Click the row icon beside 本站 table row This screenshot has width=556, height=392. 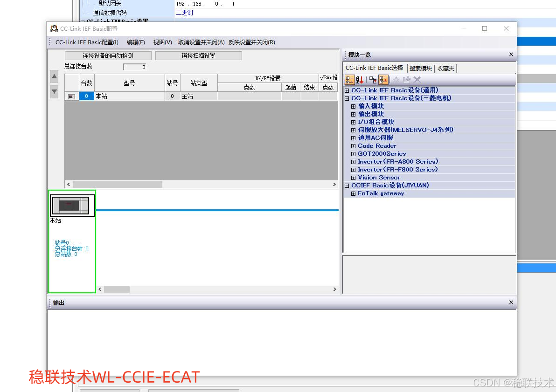pyautogui.click(x=72, y=96)
